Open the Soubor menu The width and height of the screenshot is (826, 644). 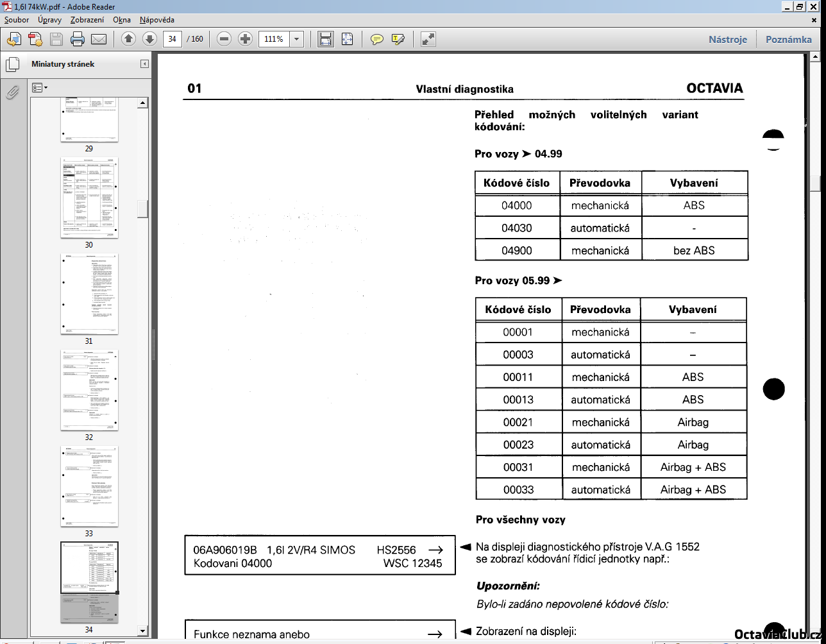tap(17, 20)
